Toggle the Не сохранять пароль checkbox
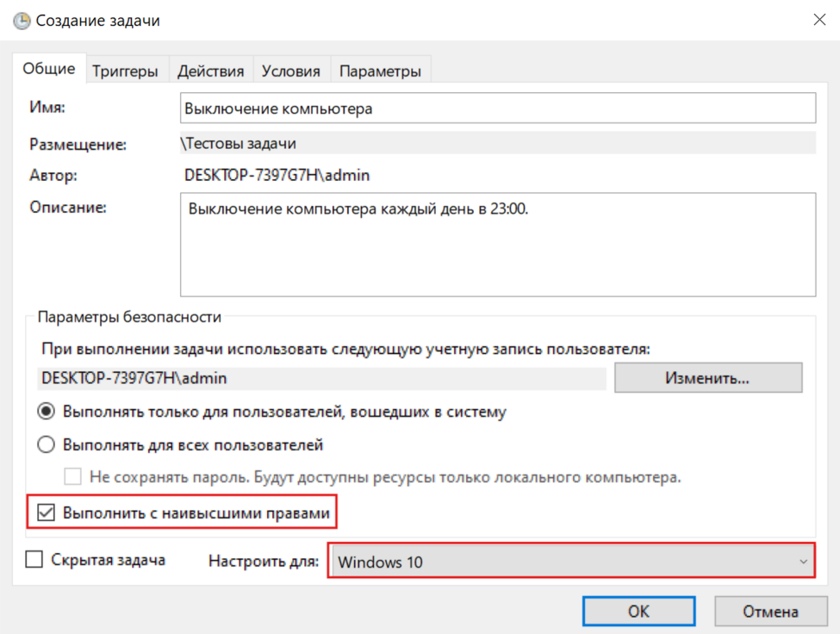 (x=74, y=476)
